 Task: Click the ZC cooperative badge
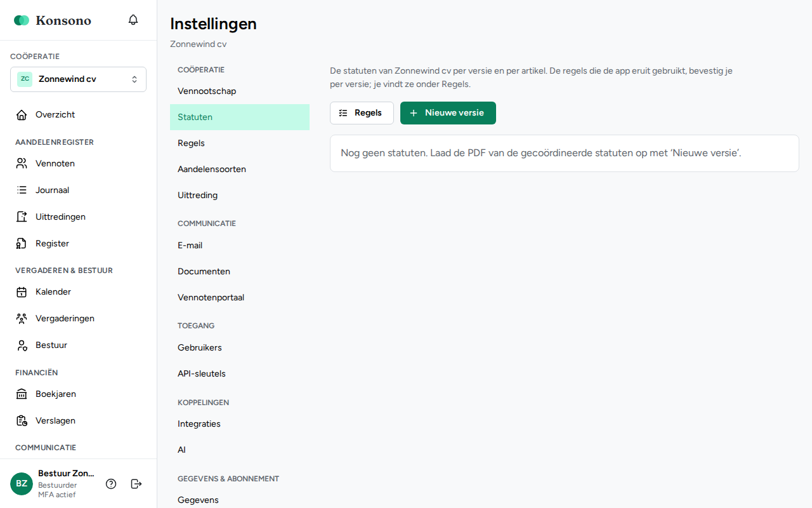click(25, 79)
